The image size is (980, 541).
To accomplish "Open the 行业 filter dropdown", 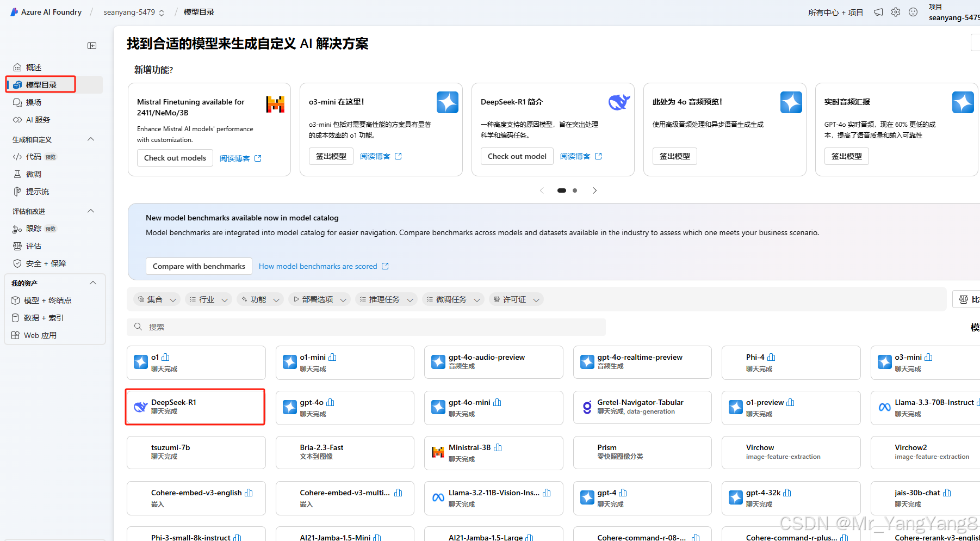I will pyautogui.click(x=209, y=299).
